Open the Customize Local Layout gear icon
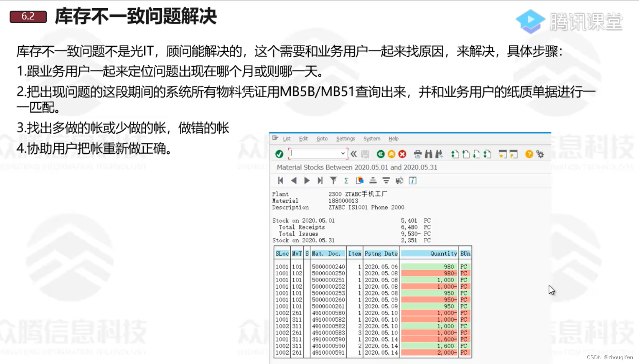This screenshot has width=639, height=364. 541,154
